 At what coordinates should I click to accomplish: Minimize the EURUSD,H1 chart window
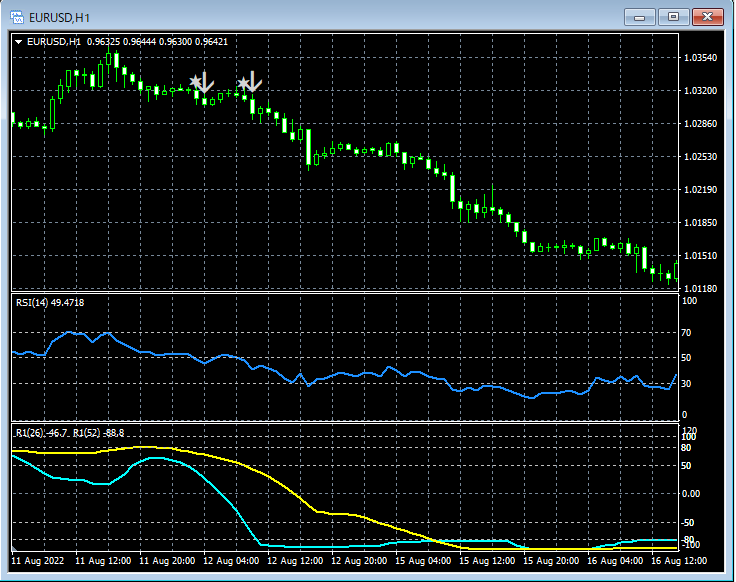[640, 16]
